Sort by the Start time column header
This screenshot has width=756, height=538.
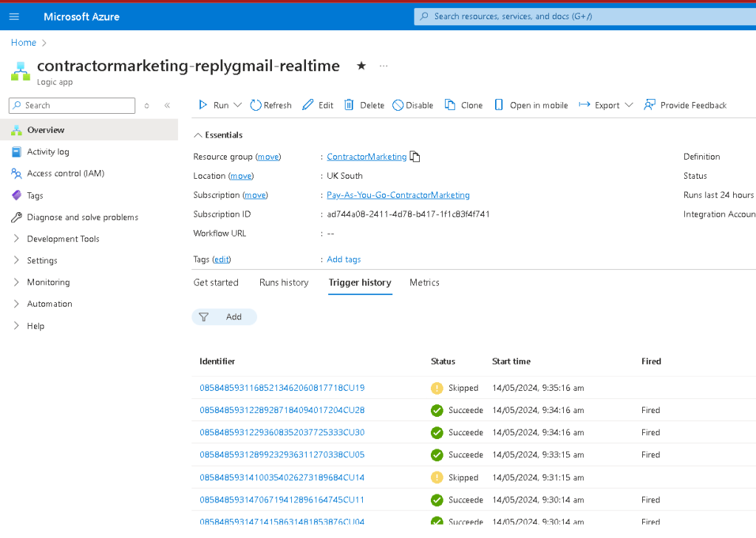pos(511,361)
